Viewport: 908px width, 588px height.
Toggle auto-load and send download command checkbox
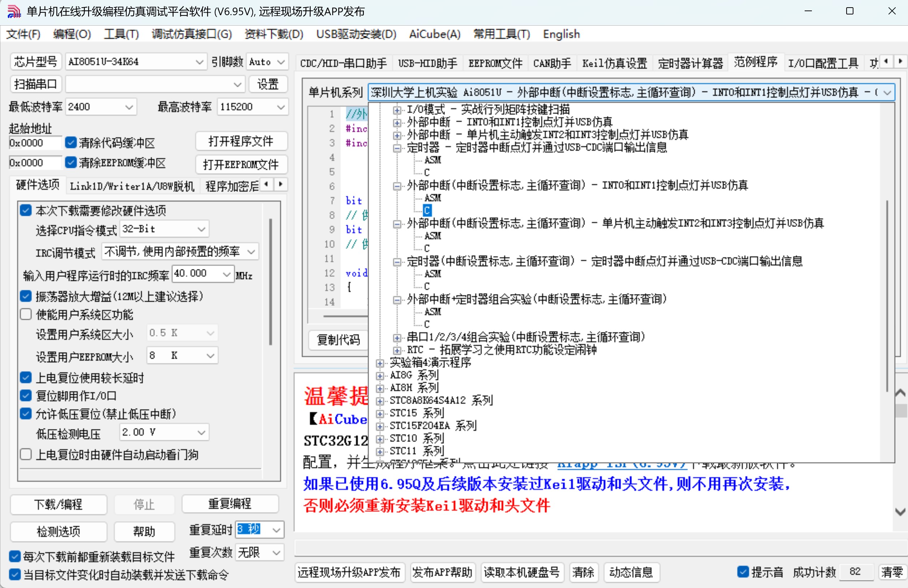pyautogui.click(x=14, y=575)
